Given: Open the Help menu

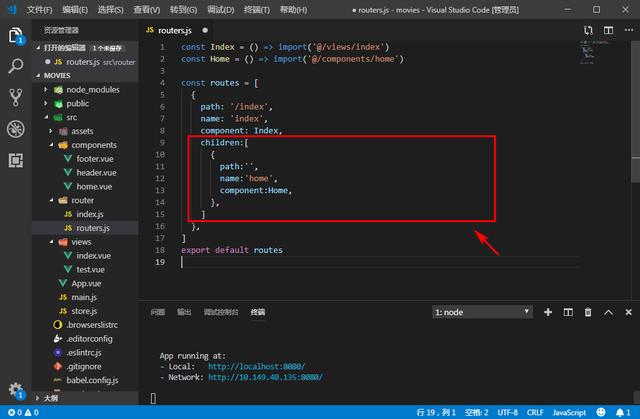Looking at the screenshot, I should (x=293, y=9).
